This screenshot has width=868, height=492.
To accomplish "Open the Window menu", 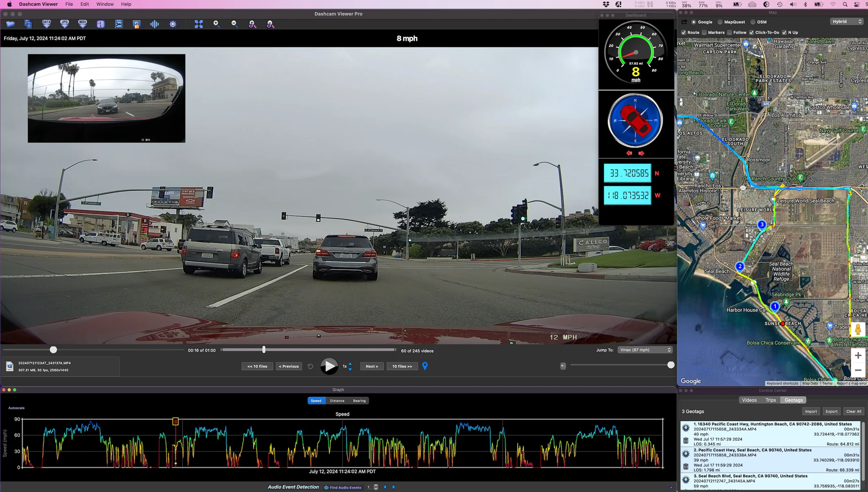I will (x=105, y=4).
